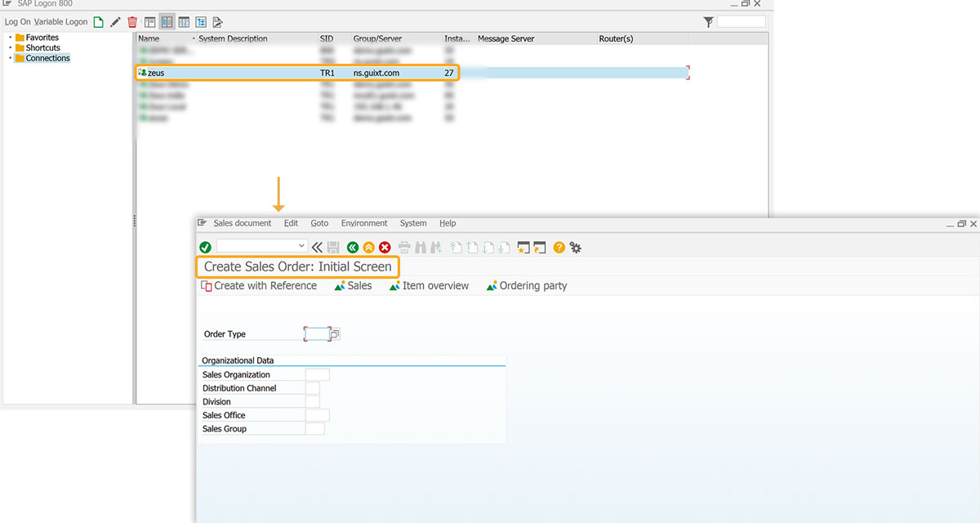The height and width of the screenshot is (523, 980).
Task: Expand the Favorites tree node
Action: tap(10, 38)
